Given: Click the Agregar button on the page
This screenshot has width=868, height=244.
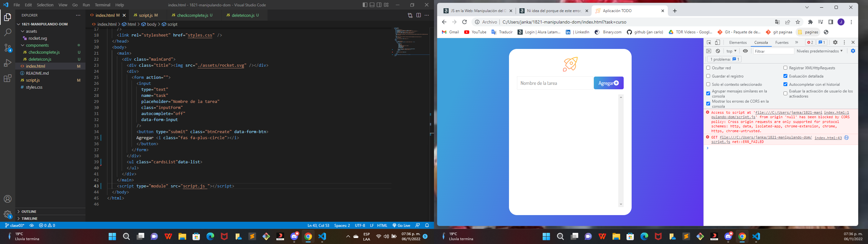Looking at the screenshot, I should tap(608, 83).
